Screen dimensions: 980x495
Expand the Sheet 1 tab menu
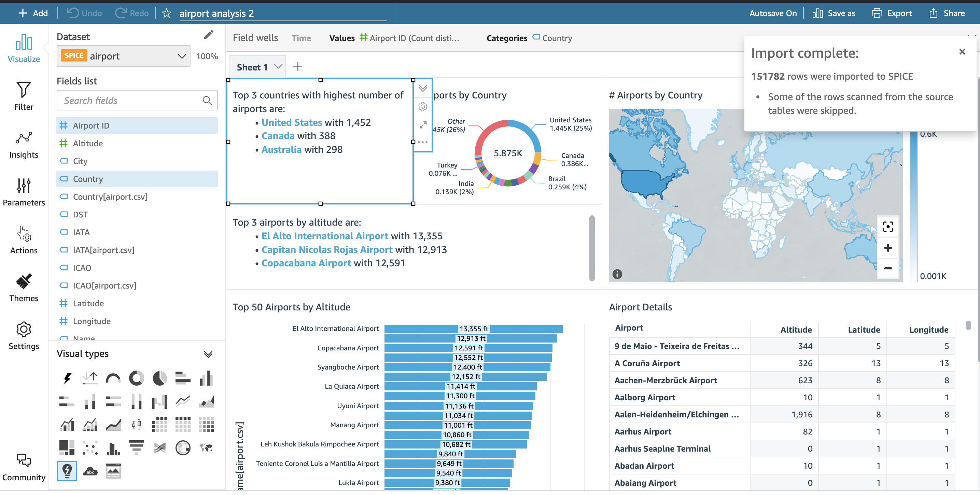pyautogui.click(x=279, y=67)
